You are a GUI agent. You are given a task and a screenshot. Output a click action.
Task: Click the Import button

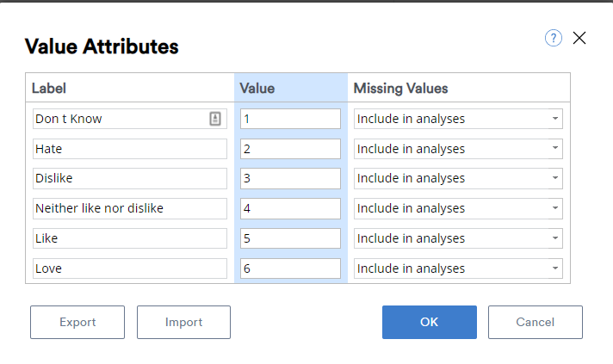[183, 322]
